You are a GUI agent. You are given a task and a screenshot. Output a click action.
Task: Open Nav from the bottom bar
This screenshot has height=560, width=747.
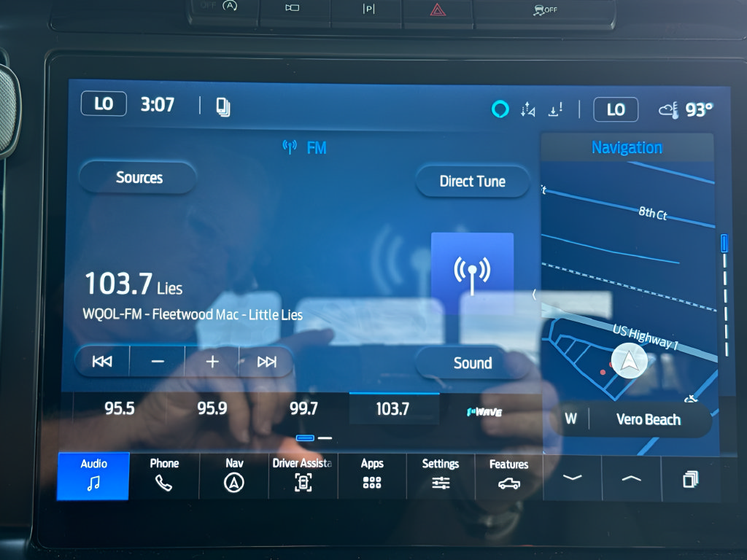234,475
